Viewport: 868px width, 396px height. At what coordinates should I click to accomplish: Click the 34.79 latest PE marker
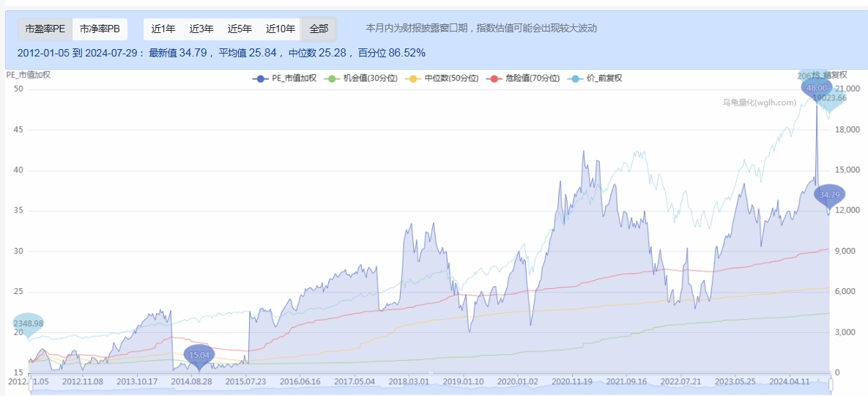click(x=830, y=195)
